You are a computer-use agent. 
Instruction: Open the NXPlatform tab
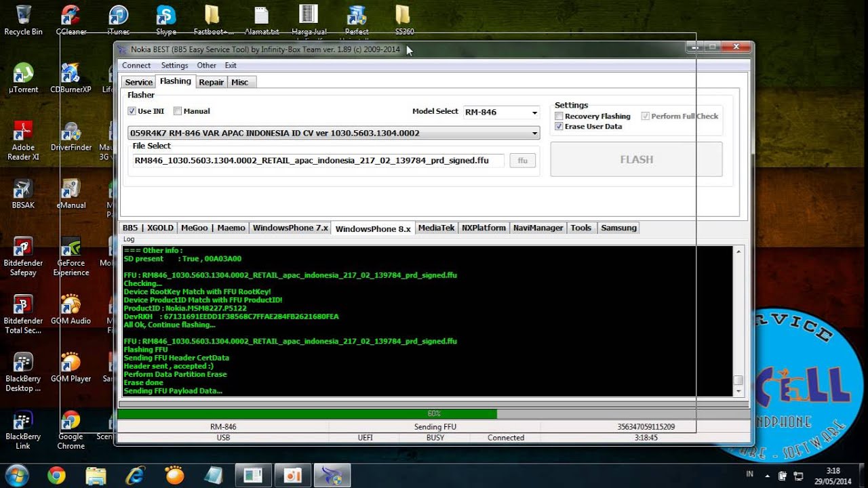click(x=484, y=228)
